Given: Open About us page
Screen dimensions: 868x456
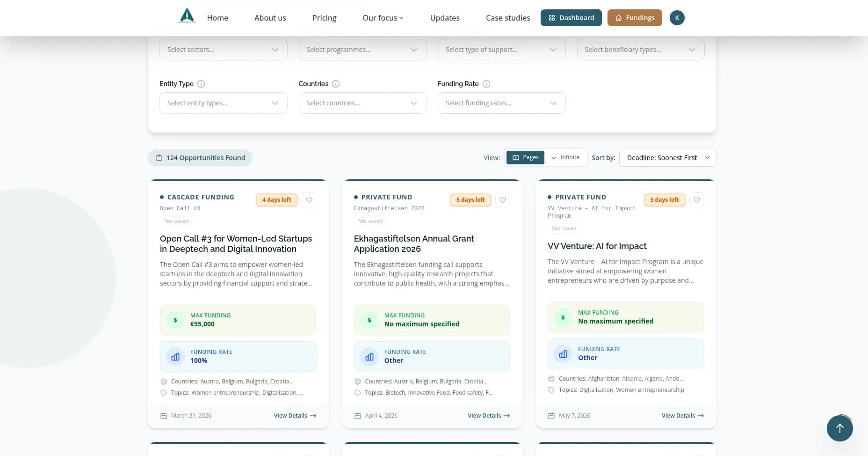Looking at the screenshot, I should point(270,18).
